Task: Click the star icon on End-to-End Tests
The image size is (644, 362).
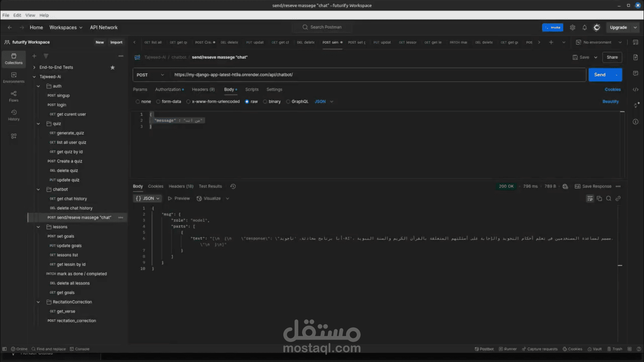Action: pyautogui.click(x=113, y=68)
